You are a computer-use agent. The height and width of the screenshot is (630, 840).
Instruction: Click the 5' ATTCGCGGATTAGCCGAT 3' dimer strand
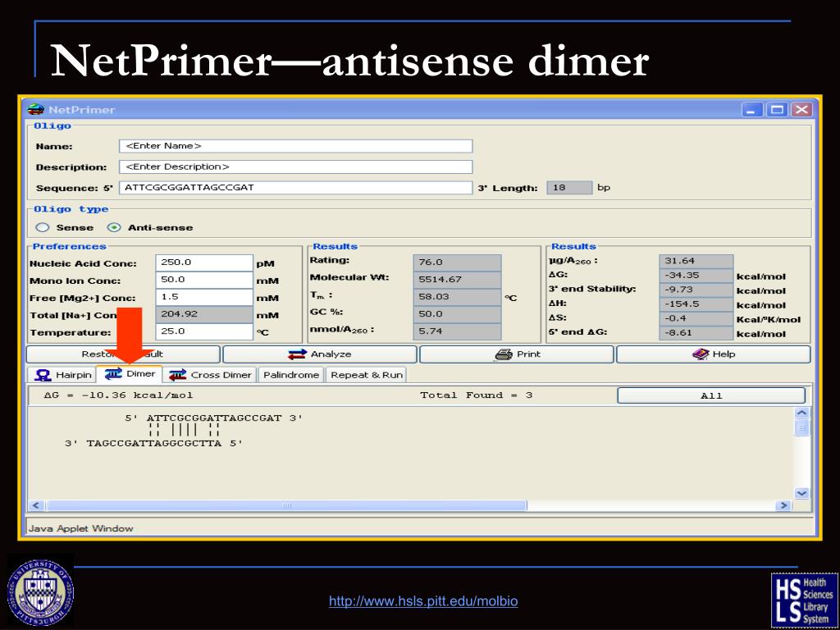tap(214, 418)
